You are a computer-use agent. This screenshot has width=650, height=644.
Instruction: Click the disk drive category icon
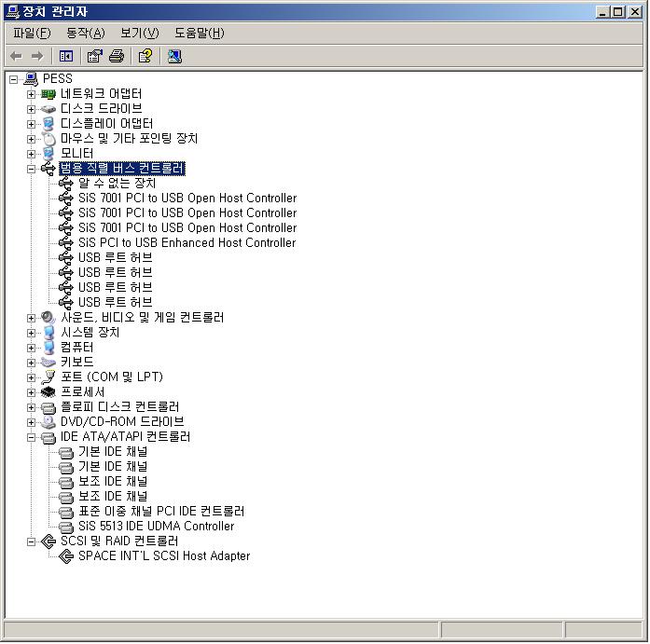pos(48,109)
